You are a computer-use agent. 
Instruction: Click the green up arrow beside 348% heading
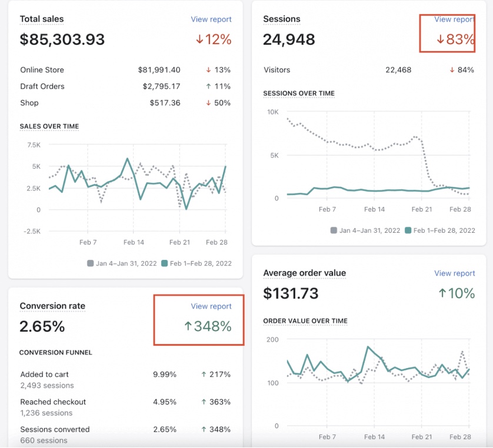click(188, 326)
